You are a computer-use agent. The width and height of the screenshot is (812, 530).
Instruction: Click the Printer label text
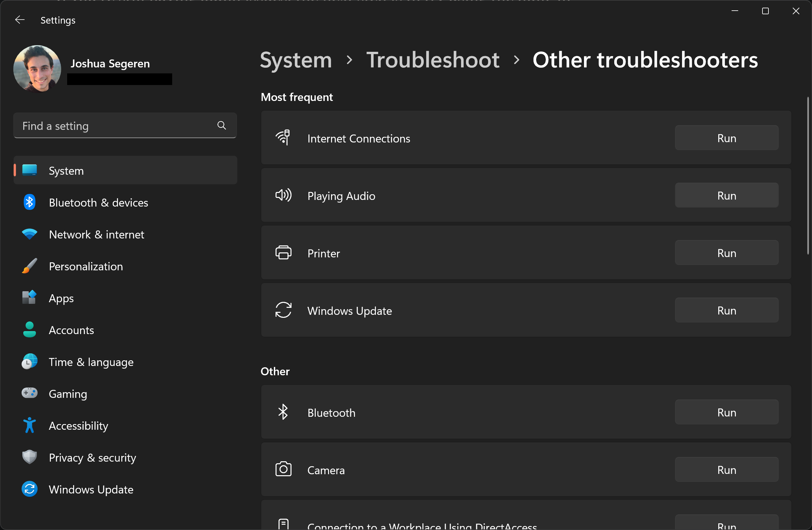click(323, 253)
